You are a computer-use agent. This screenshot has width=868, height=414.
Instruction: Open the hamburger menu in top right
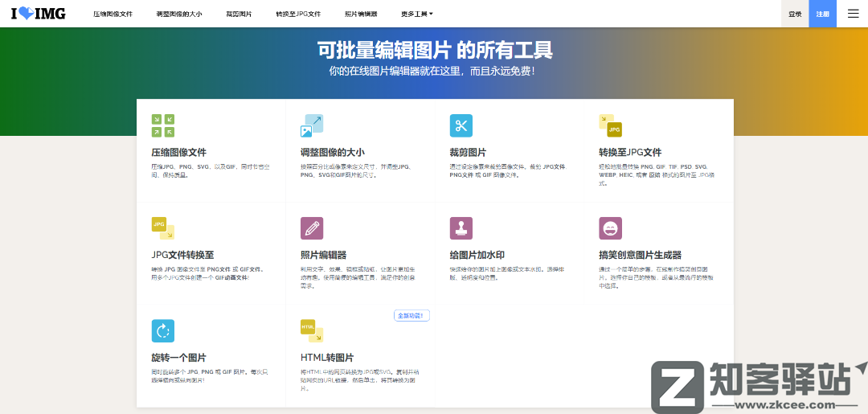point(853,14)
